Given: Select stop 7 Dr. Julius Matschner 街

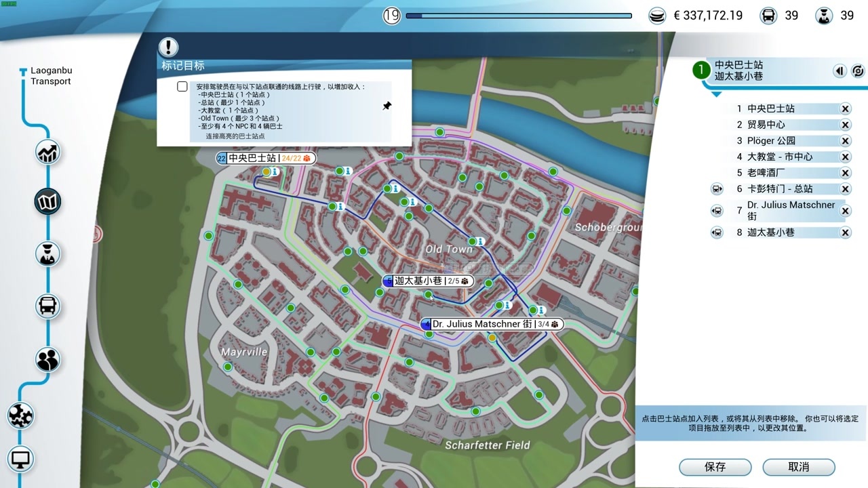Looking at the screenshot, I should [785, 211].
